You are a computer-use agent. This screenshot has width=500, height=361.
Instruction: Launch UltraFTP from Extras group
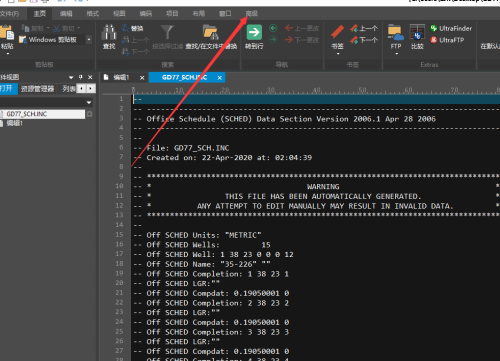[x=447, y=40]
